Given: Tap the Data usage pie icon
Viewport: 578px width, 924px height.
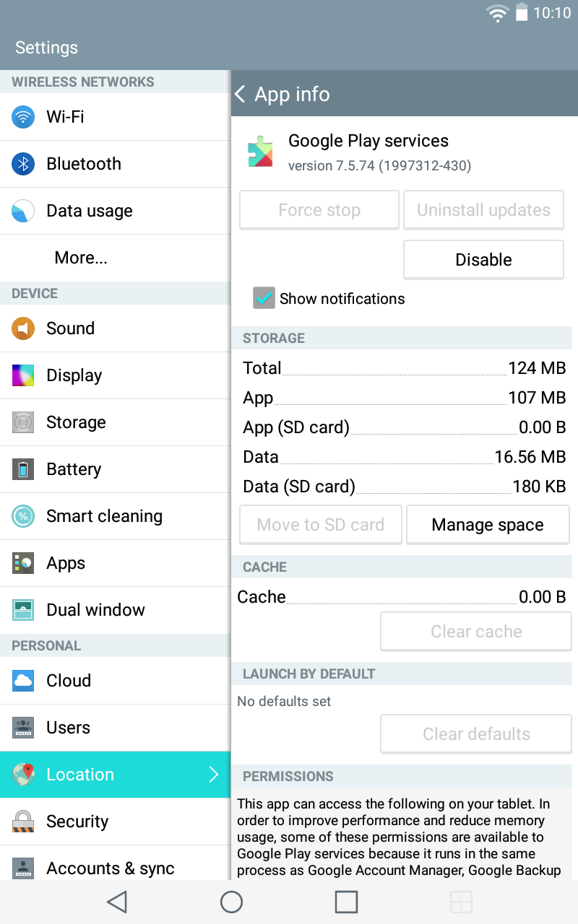Looking at the screenshot, I should pos(23,211).
